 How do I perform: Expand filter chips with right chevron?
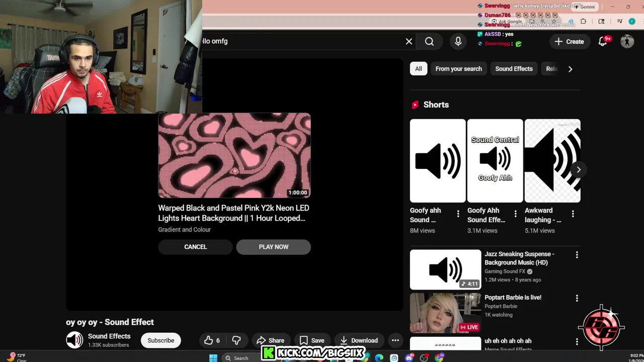(x=570, y=69)
